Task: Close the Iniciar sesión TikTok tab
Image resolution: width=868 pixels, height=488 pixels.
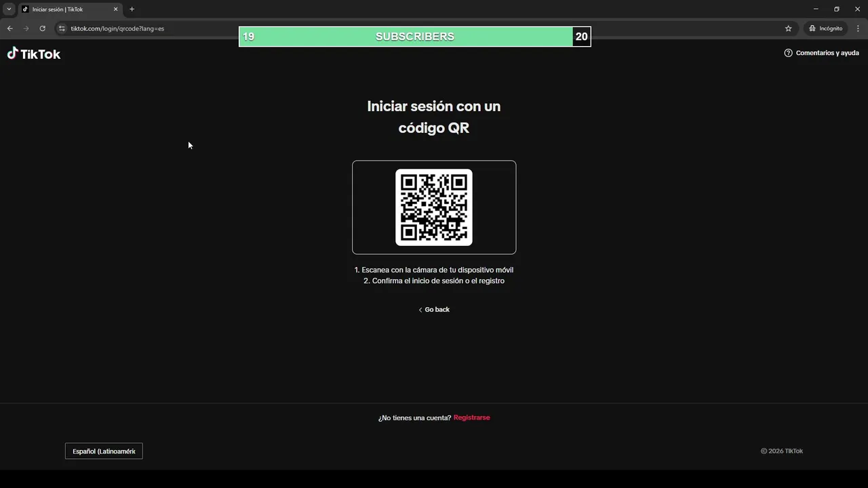Action: point(115,9)
